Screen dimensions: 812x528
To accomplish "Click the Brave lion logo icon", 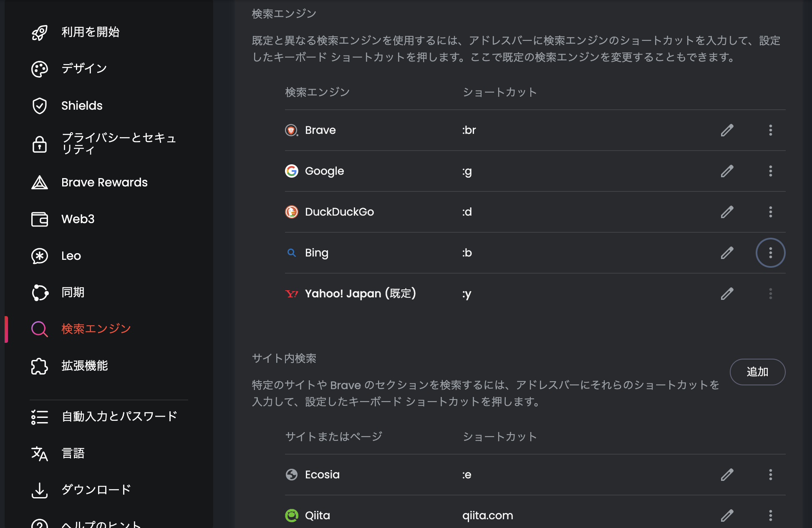I will point(292,130).
